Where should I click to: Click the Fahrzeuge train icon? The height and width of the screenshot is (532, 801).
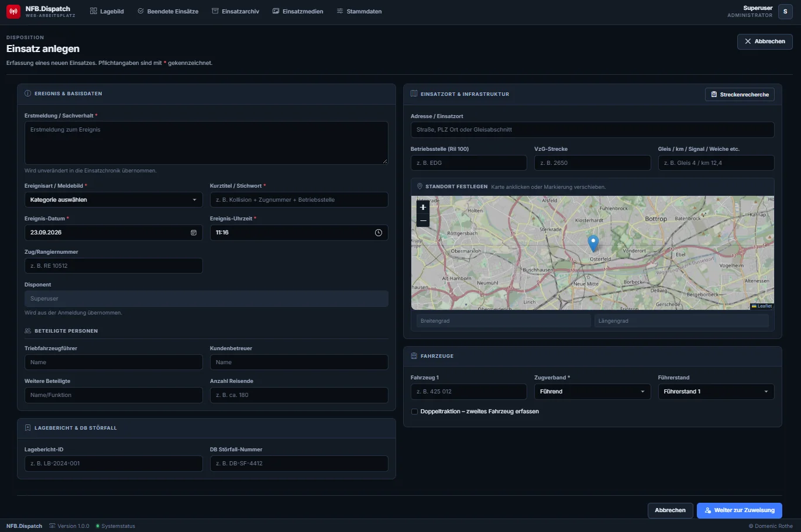point(414,356)
